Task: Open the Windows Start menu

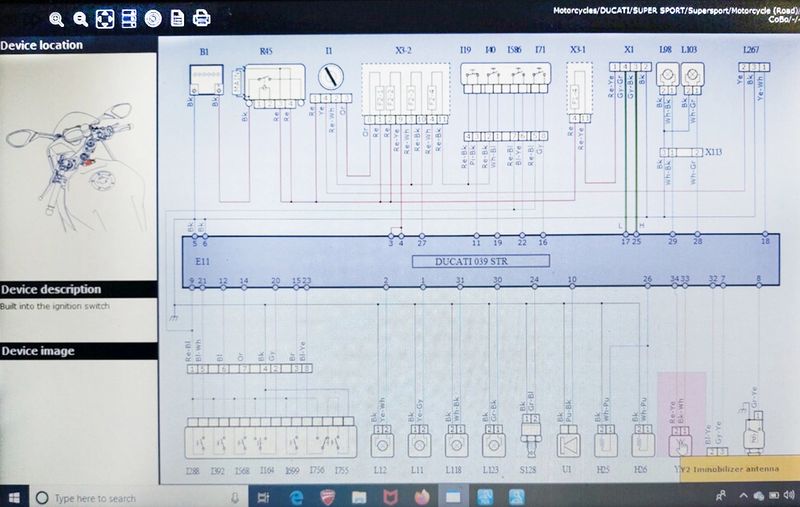Action: coord(14,497)
